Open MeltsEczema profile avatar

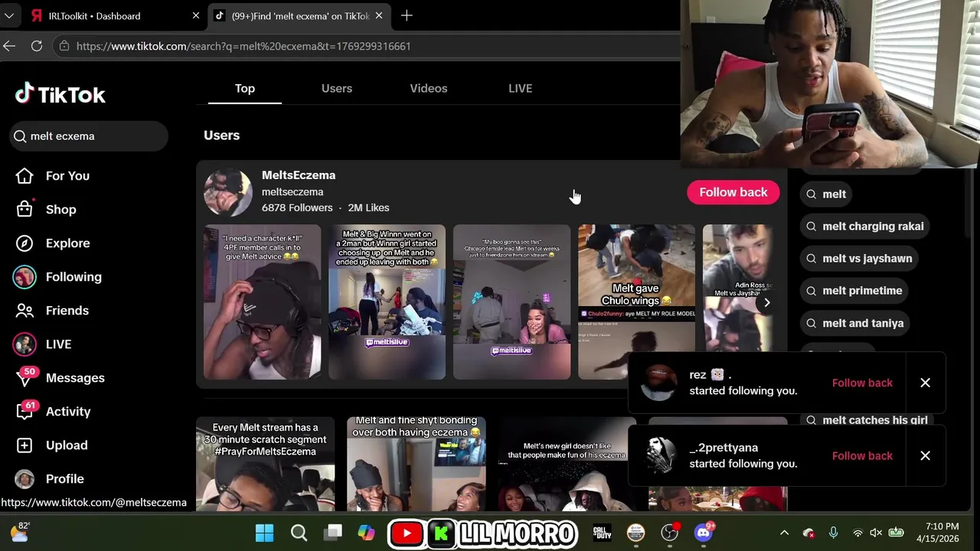tap(228, 192)
